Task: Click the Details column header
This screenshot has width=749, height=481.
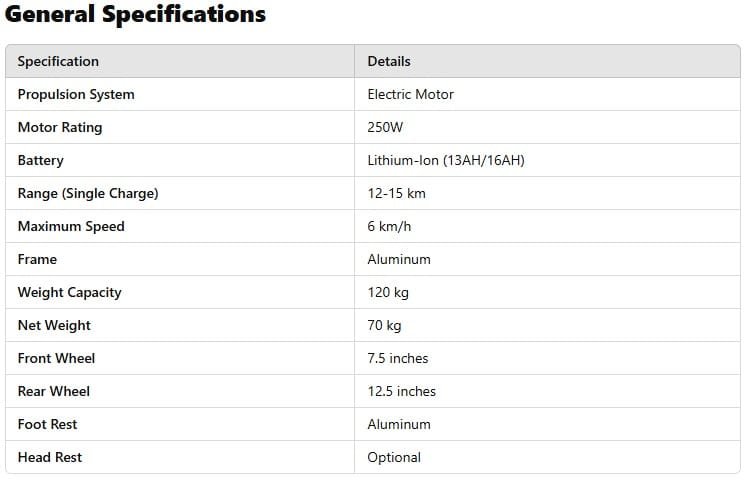Action: point(389,61)
